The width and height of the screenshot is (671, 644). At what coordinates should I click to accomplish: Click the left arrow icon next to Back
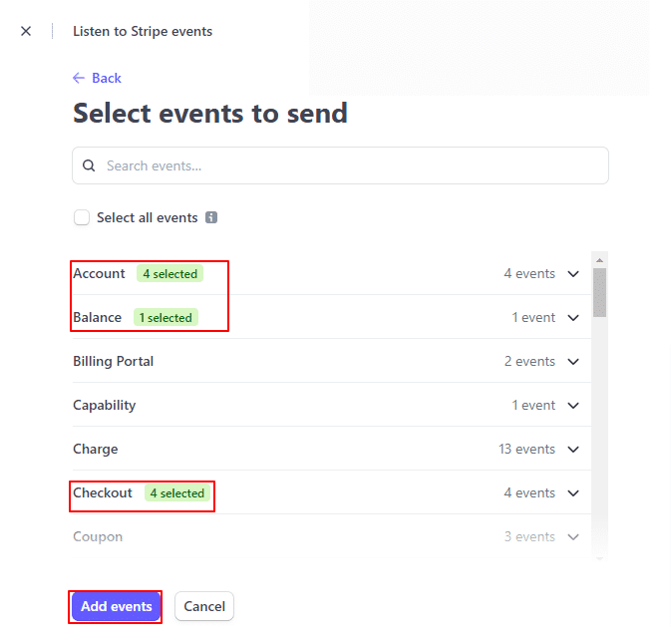tap(79, 78)
